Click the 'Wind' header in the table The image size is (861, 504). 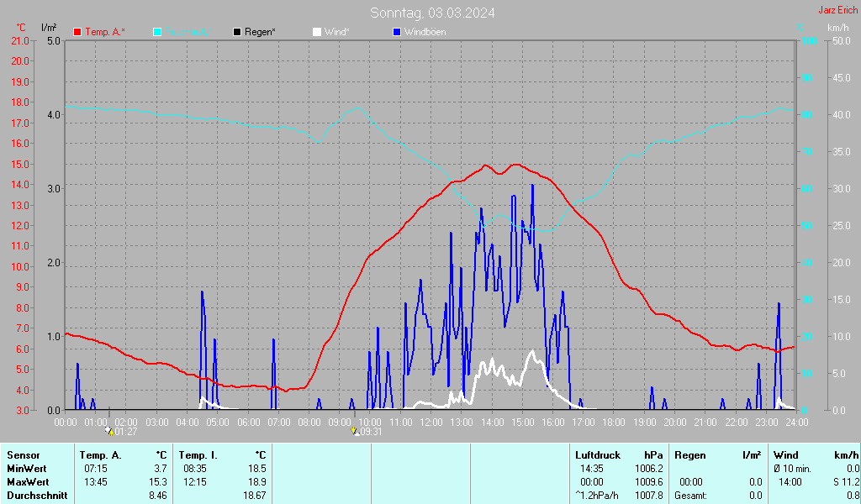coord(786,456)
